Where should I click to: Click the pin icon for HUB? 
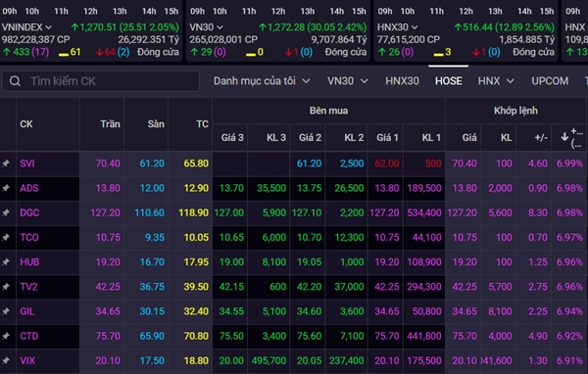(x=6, y=262)
